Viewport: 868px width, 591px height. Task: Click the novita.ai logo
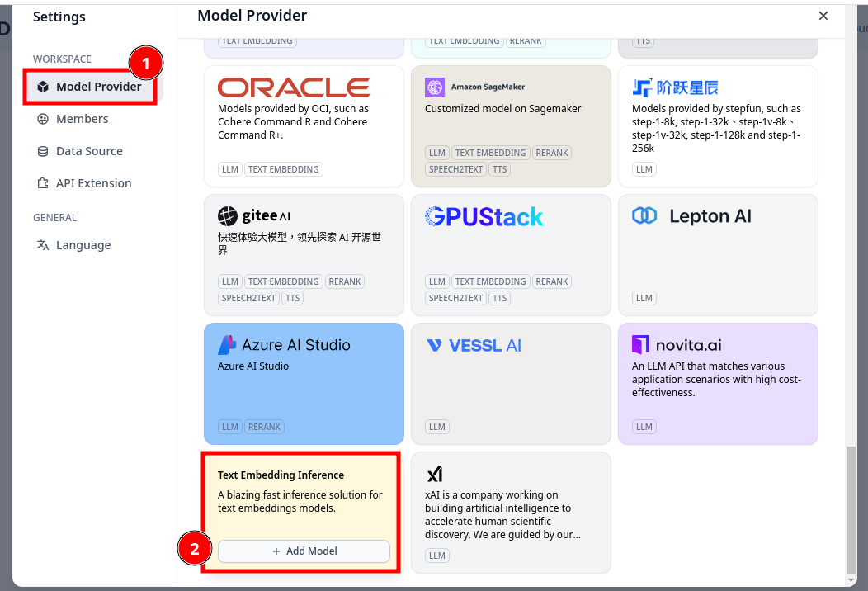click(x=677, y=345)
